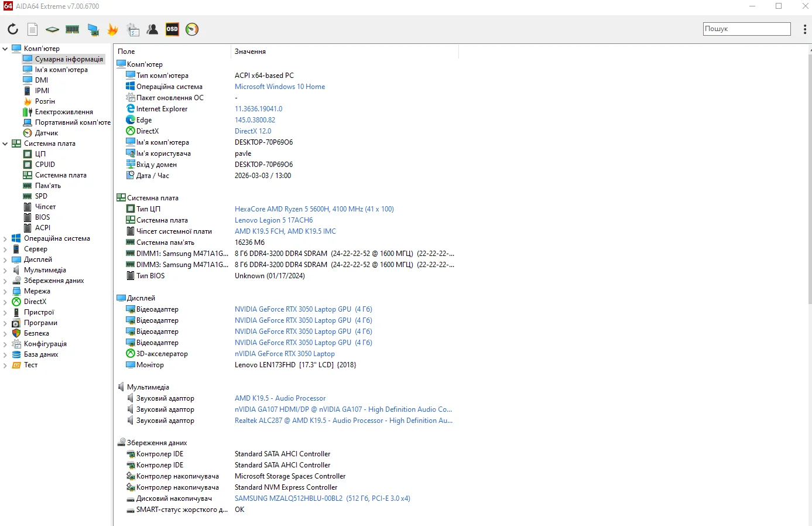Screen dimensions: 812x526
Task: Expand the DirectX tree node
Action: point(5,302)
